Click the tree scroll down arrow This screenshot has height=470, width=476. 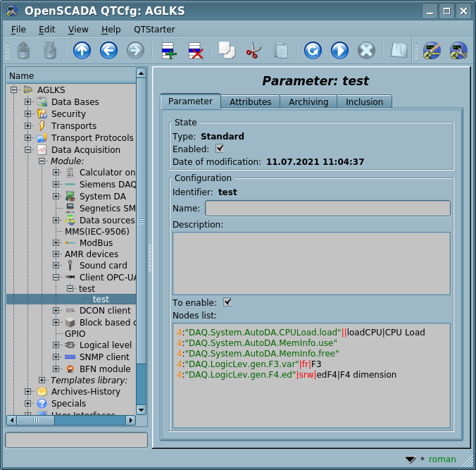click(x=141, y=410)
